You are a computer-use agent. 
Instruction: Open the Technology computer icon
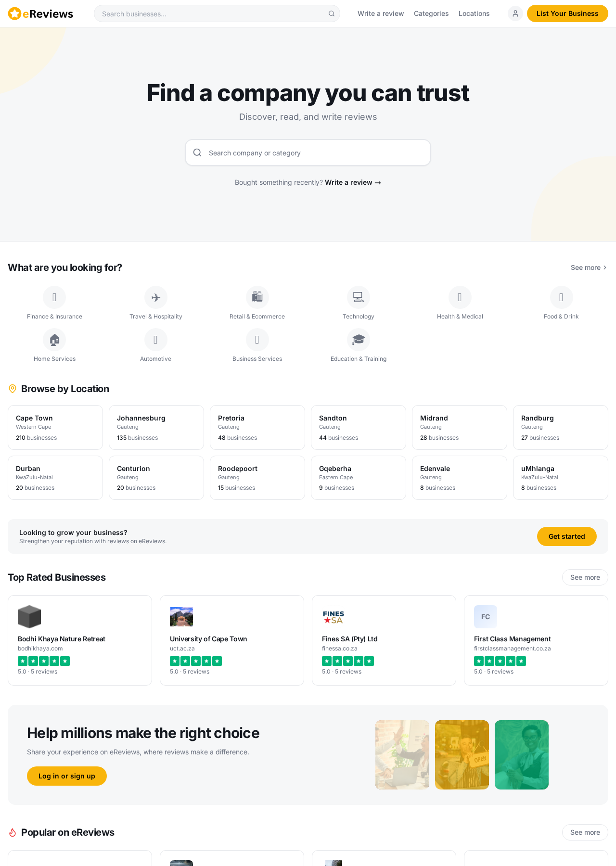(359, 297)
